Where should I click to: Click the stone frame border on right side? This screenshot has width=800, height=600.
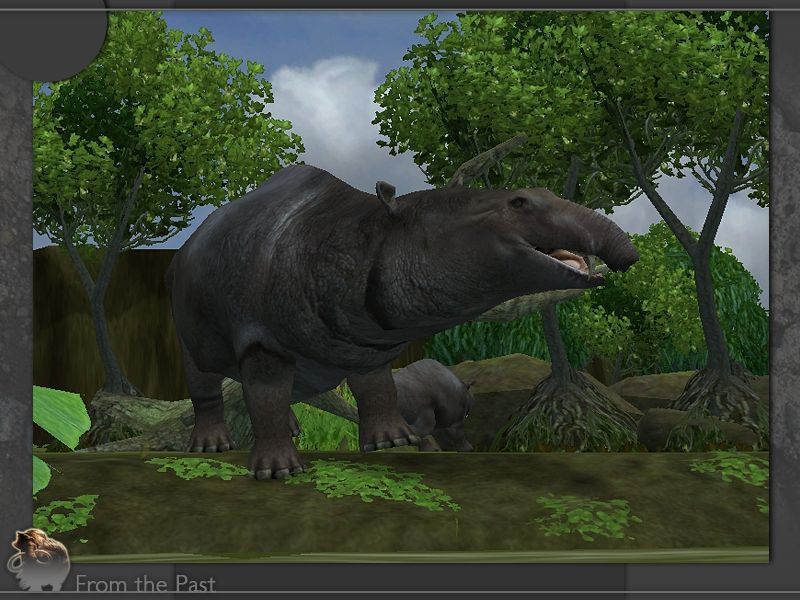click(784, 300)
